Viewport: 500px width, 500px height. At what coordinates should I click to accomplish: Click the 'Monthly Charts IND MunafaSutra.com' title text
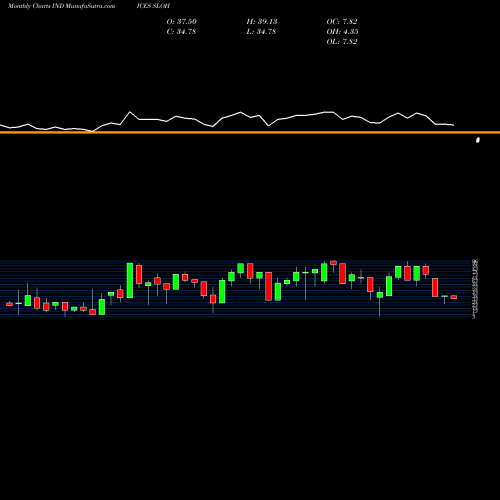pos(61,6)
